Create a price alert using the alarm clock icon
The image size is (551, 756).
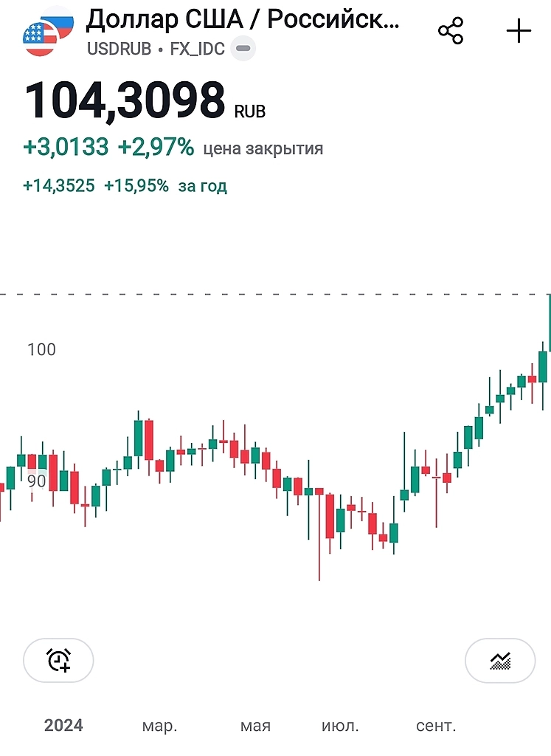pos(58,660)
